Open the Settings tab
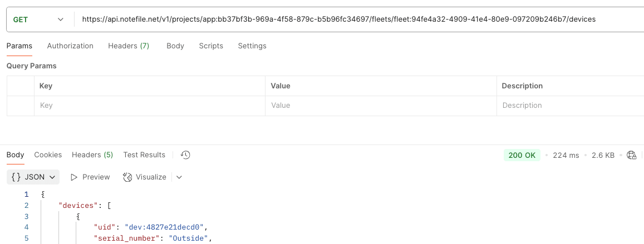Screen dimensions: 644x244 click(x=252, y=46)
